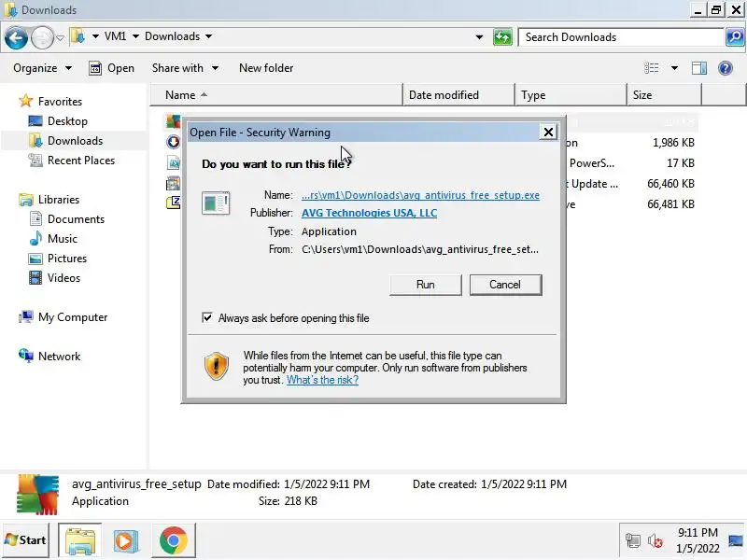This screenshot has width=747, height=560.
Task: Click in the Search Downloads field
Action: click(621, 37)
